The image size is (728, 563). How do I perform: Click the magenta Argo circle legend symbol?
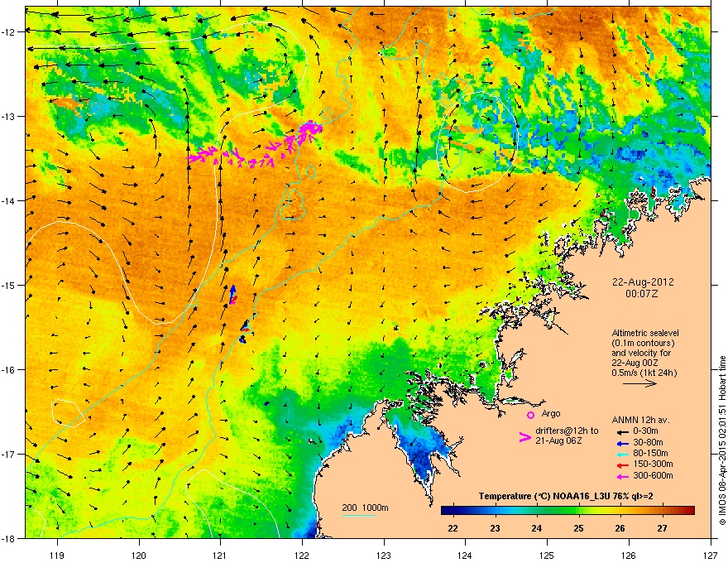pos(530,415)
